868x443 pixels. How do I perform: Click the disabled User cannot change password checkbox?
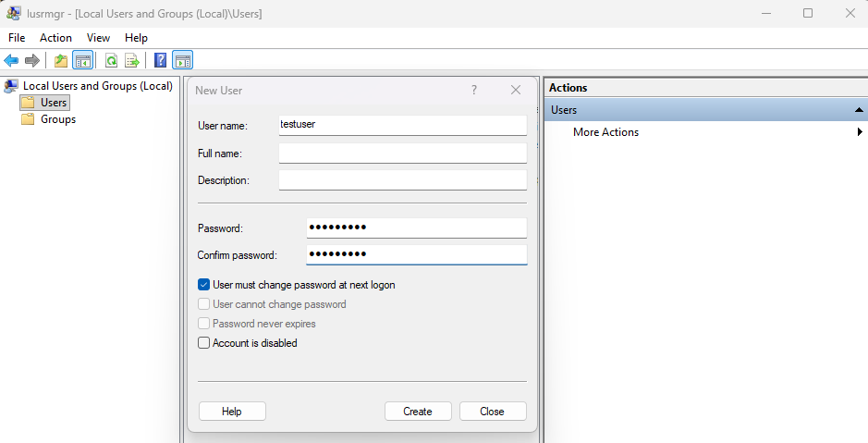coord(203,304)
